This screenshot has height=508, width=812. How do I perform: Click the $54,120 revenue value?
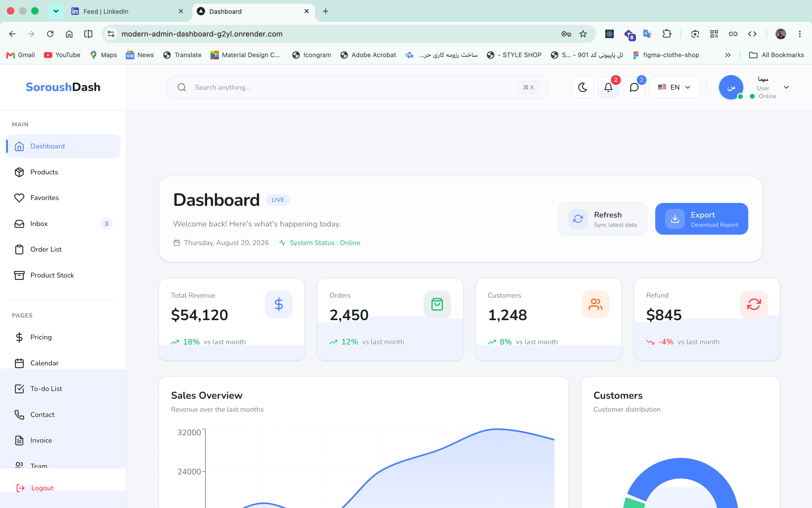pos(200,315)
